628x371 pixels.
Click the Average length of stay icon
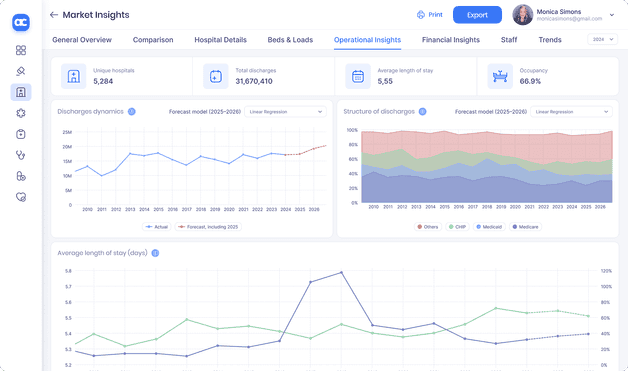pyautogui.click(x=358, y=76)
